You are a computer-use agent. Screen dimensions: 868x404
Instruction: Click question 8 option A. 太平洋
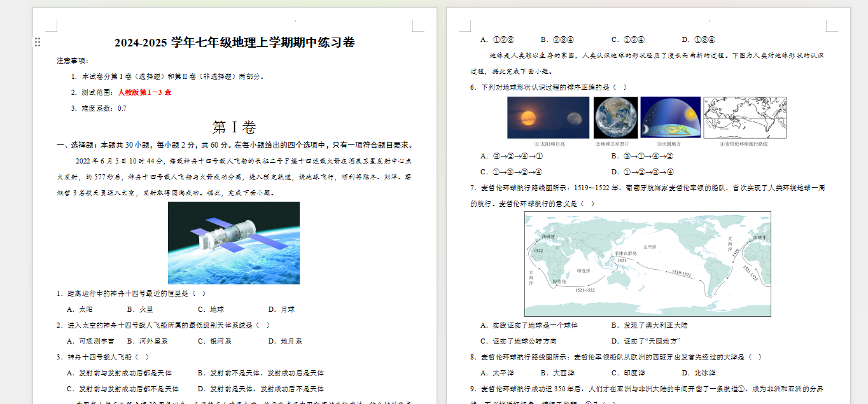pos(498,373)
